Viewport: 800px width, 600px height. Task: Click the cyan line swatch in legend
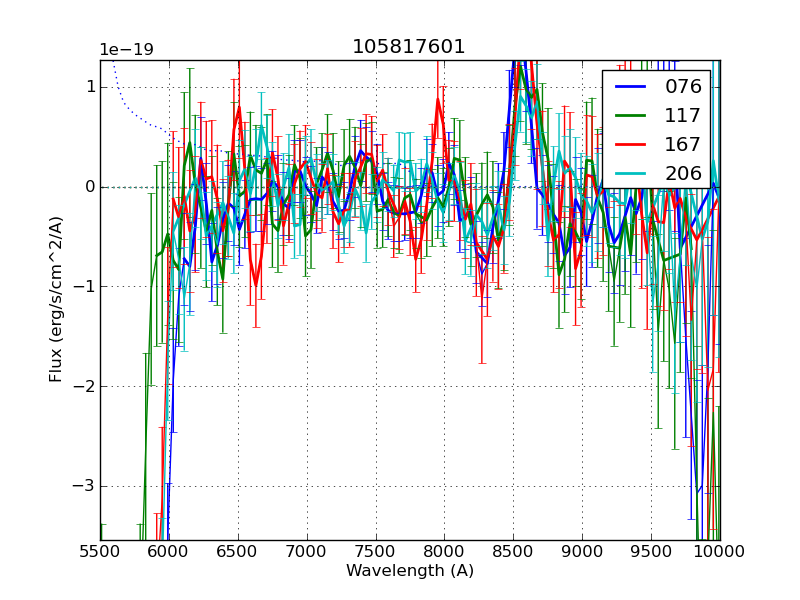629,173
